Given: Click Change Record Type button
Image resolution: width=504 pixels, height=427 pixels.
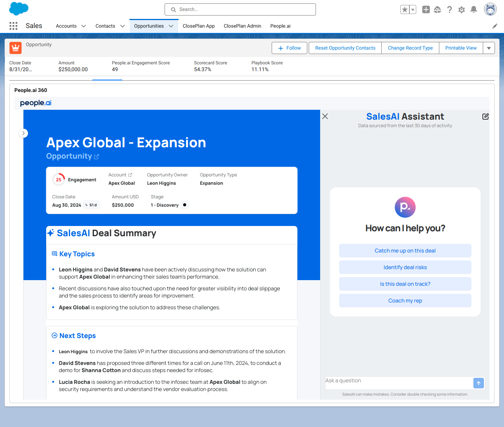Looking at the screenshot, I should click(410, 48).
